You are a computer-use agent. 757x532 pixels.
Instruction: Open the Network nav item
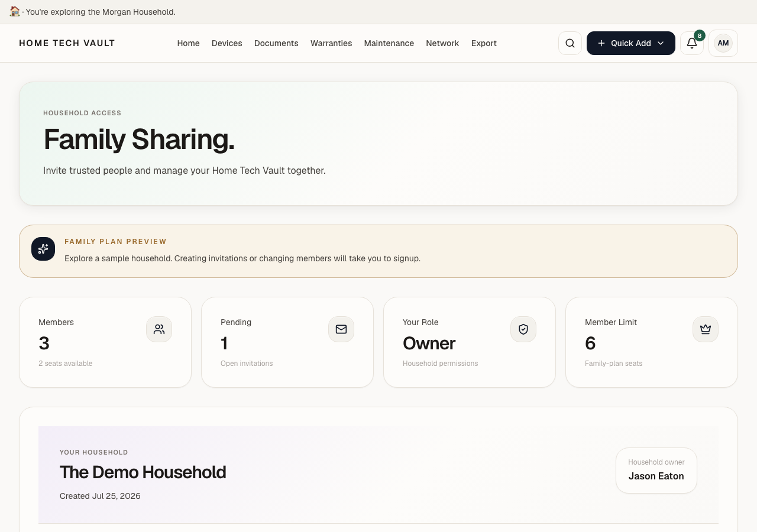pos(442,43)
